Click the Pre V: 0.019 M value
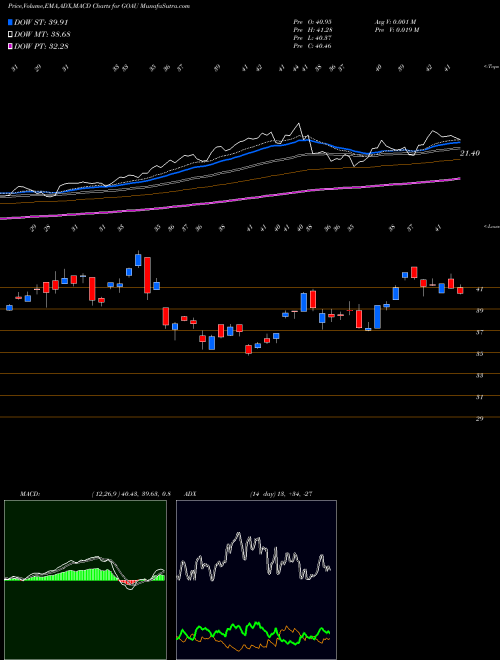The image size is (500, 660). (x=397, y=30)
